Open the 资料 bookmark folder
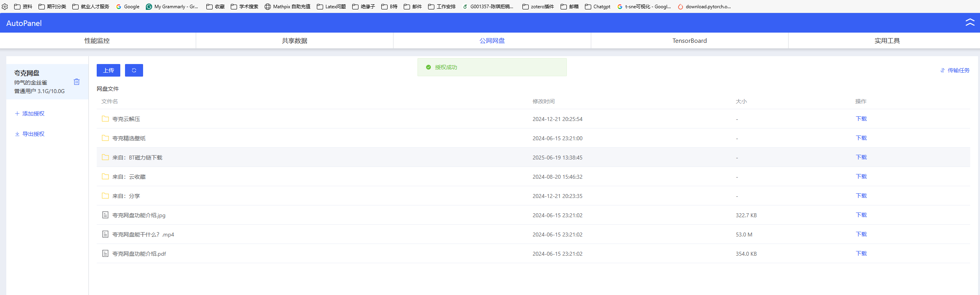980x295 pixels. (x=23, y=6)
